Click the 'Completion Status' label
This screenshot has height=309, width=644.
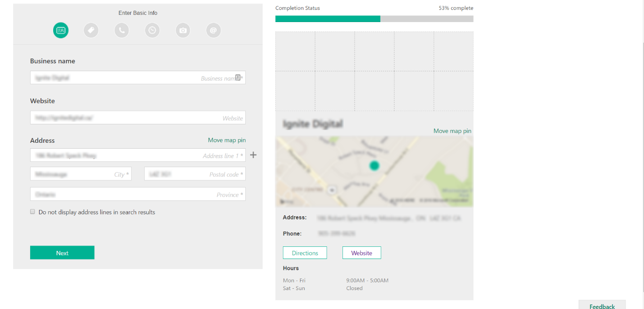click(298, 8)
